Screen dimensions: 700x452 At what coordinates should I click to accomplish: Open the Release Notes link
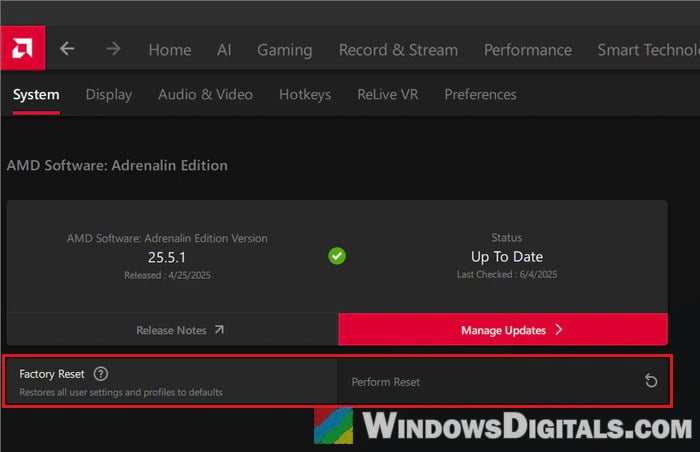point(172,330)
